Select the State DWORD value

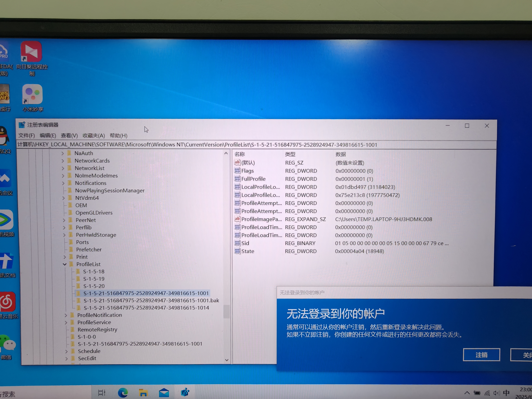tap(248, 251)
